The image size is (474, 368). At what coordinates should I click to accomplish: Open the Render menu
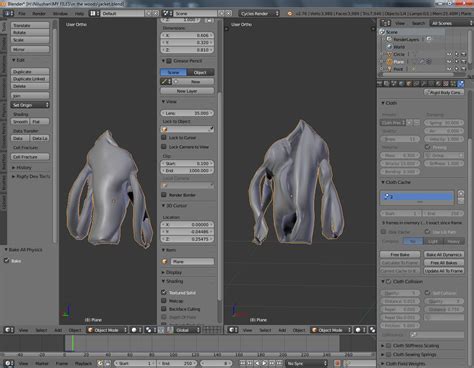click(x=39, y=14)
